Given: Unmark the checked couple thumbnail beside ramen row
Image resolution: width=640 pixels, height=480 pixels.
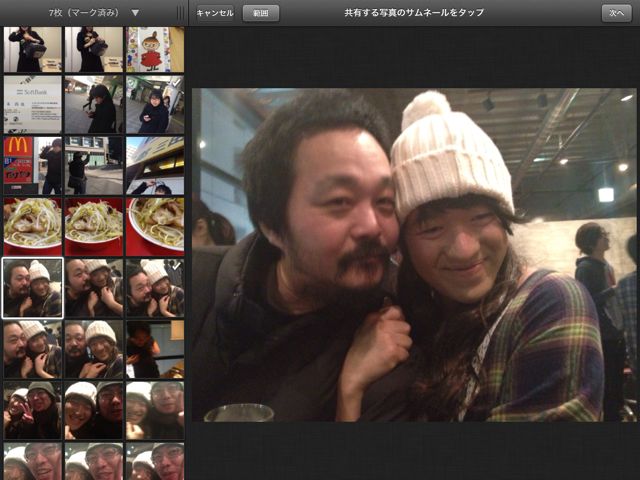Looking at the screenshot, I should pyautogui.click(x=155, y=288).
